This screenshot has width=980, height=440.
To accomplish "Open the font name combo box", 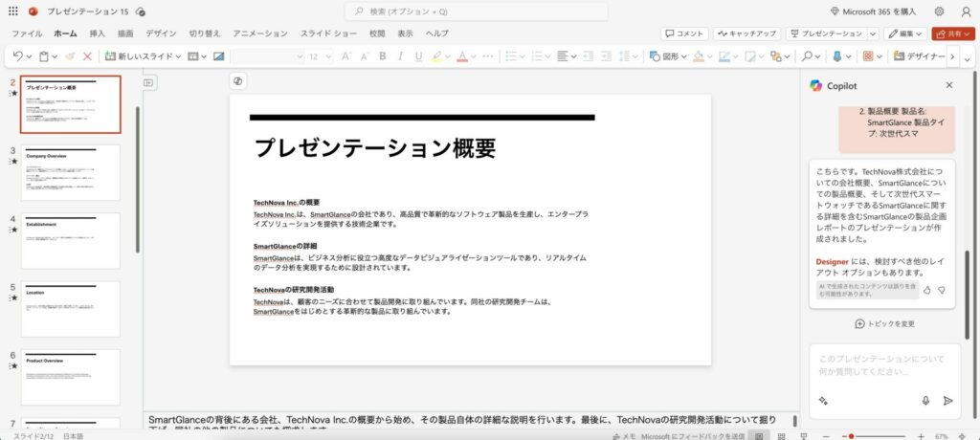I will (x=268, y=56).
